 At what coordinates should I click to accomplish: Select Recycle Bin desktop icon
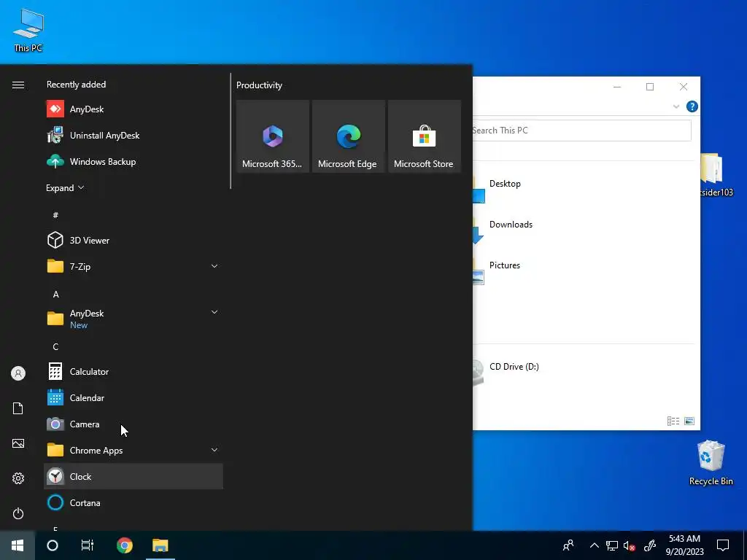tap(711, 463)
